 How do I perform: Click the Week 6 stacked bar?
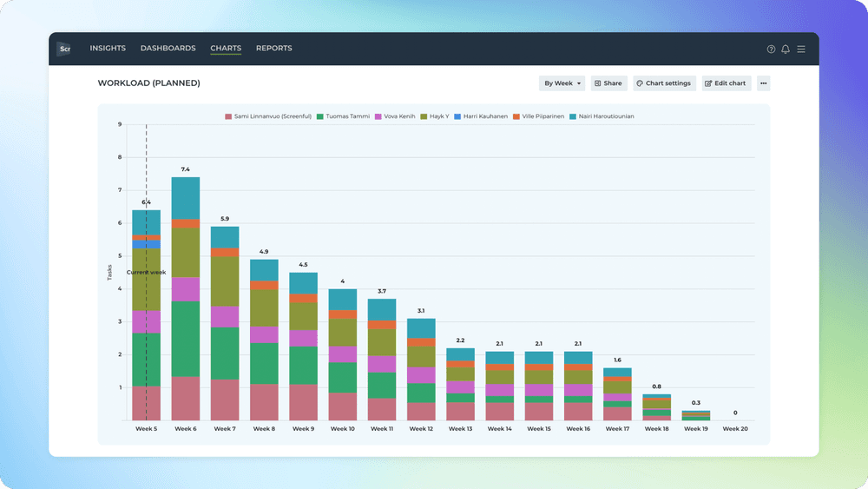[x=186, y=299]
